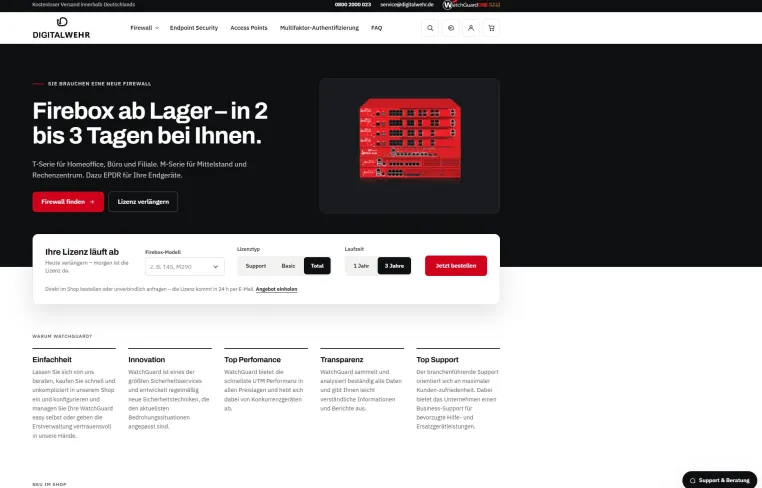Select the Basic license type
This screenshot has width=762, height=488.
pyautogui.click(x=288, y=266)
